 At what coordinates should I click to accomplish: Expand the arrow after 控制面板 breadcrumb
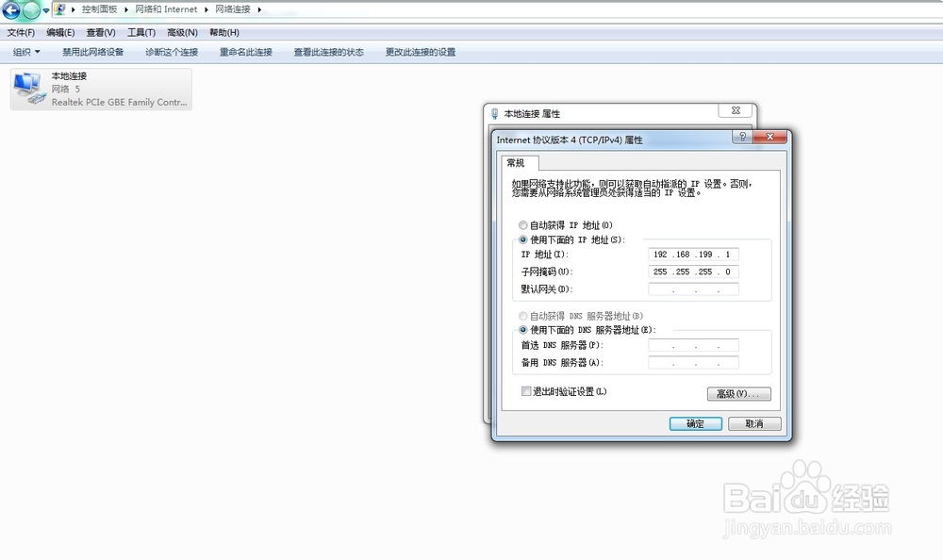click(126, 9)
